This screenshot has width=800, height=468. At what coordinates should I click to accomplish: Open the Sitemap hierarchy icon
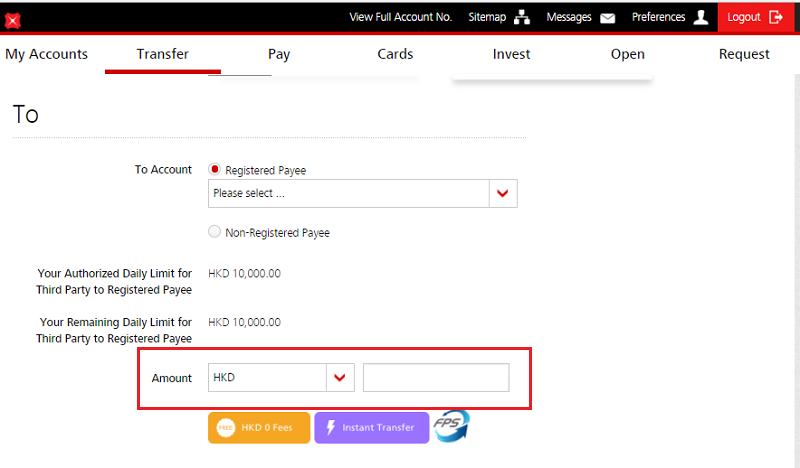tap(521, 17)
